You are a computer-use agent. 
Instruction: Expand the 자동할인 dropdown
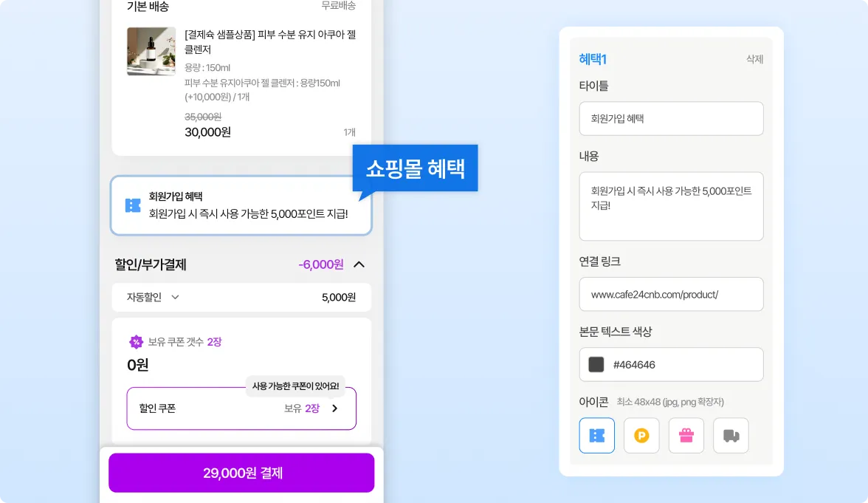pyautogui.click(x=175, y=297)
